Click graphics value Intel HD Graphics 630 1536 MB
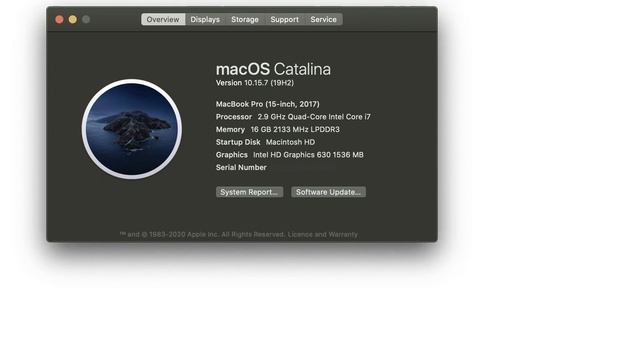 tap(308, 155)
